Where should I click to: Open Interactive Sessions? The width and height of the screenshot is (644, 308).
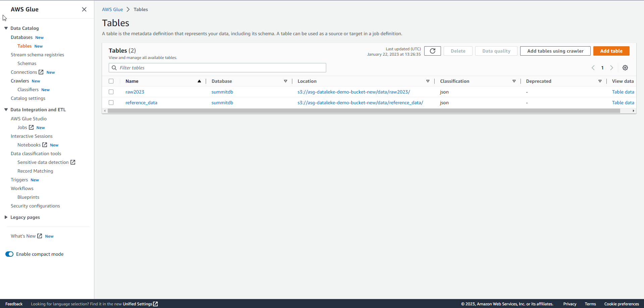(32, 136)
